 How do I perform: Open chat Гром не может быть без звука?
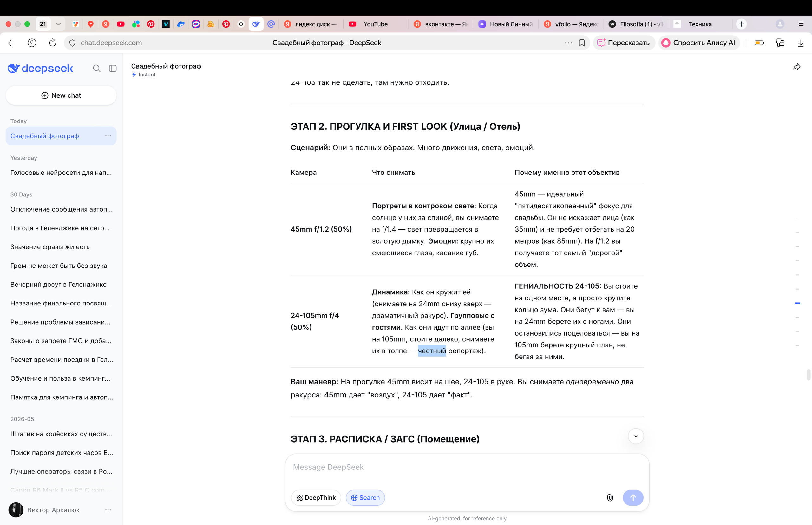[x=61, y=266]
